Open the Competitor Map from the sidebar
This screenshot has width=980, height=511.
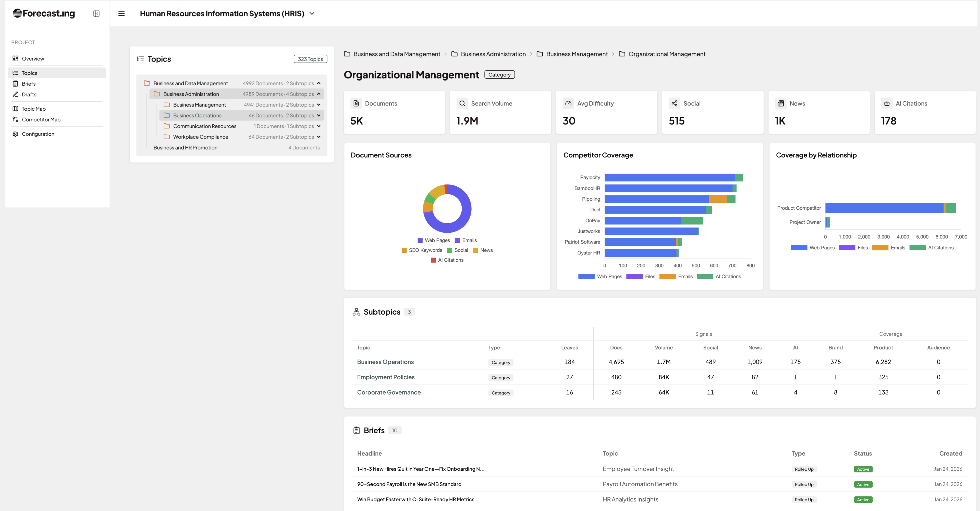coord(15,119)
